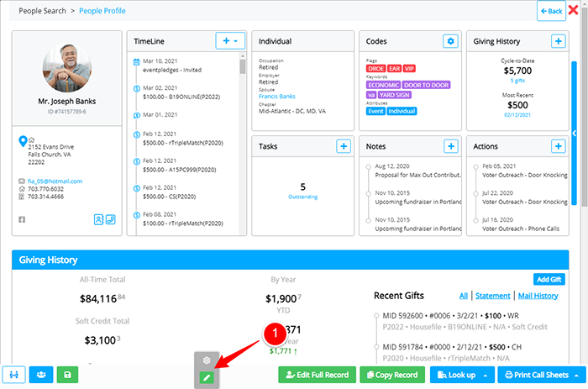Click timeline icon for Mar 01, 2021
Viewport: 588px width, 389px height.
point(137,115)
